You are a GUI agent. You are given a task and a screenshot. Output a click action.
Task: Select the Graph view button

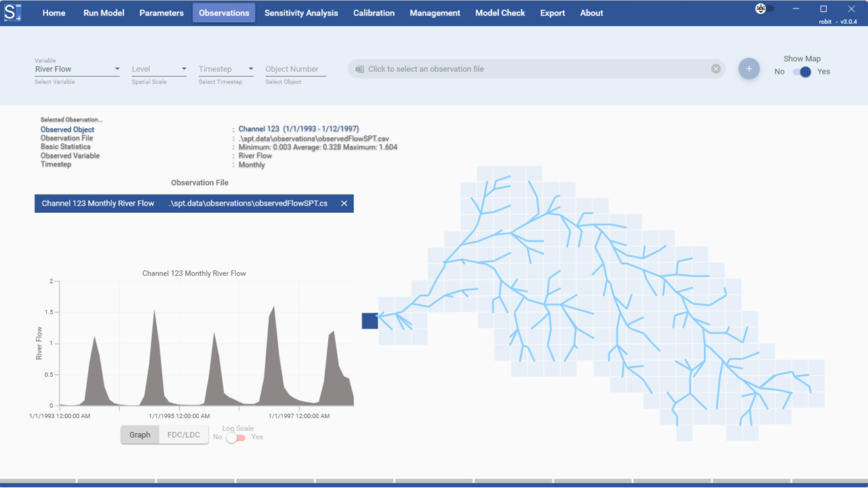[140, 435]
